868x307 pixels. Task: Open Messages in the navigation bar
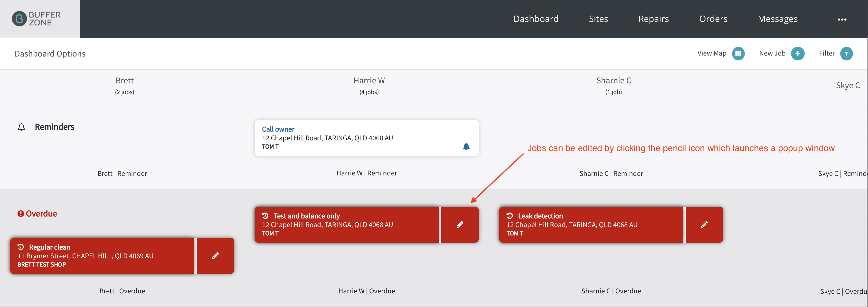click(x=777, y=19)
